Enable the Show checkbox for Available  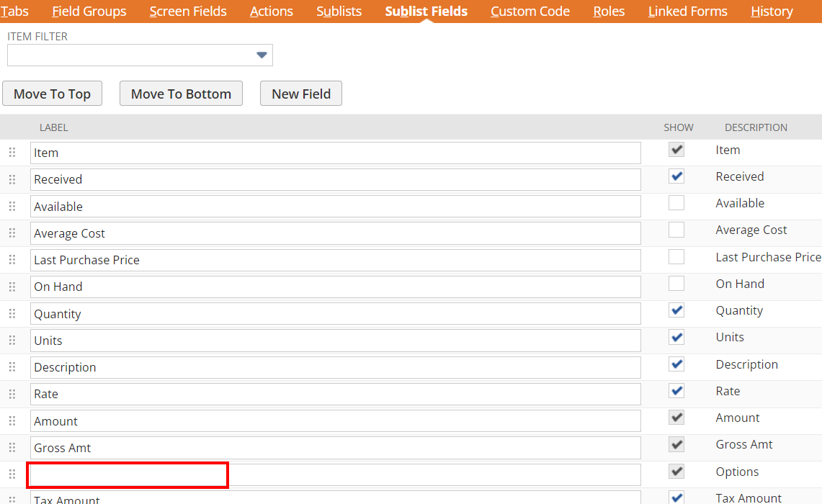pyautogui.click(x=676, y=203)
